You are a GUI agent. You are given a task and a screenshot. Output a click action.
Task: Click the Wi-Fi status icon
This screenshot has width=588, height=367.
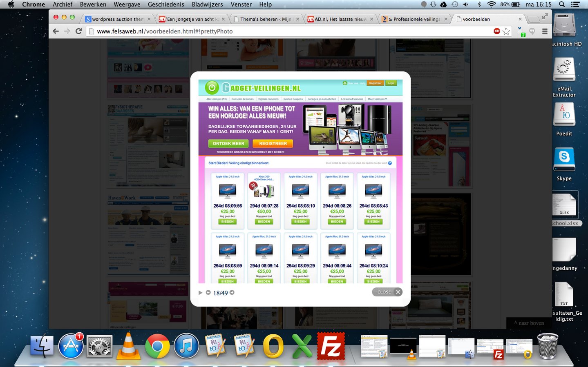[492, 4]
